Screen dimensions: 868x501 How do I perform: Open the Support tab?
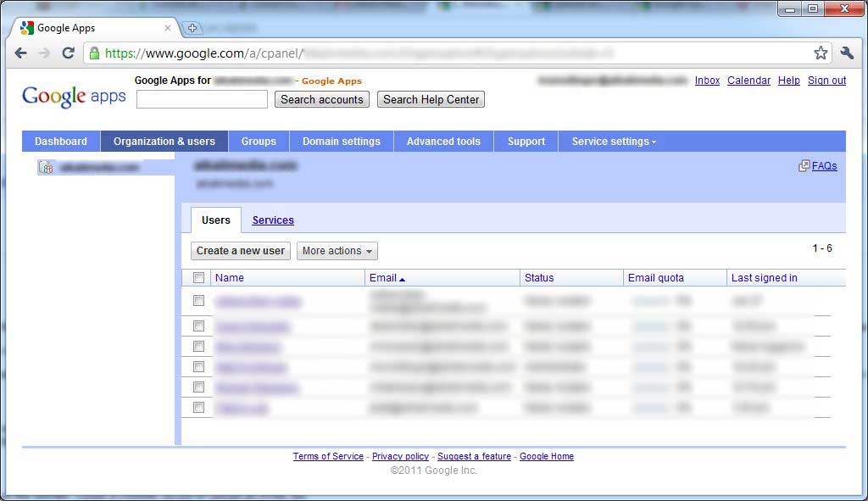[x=526, y=142]
